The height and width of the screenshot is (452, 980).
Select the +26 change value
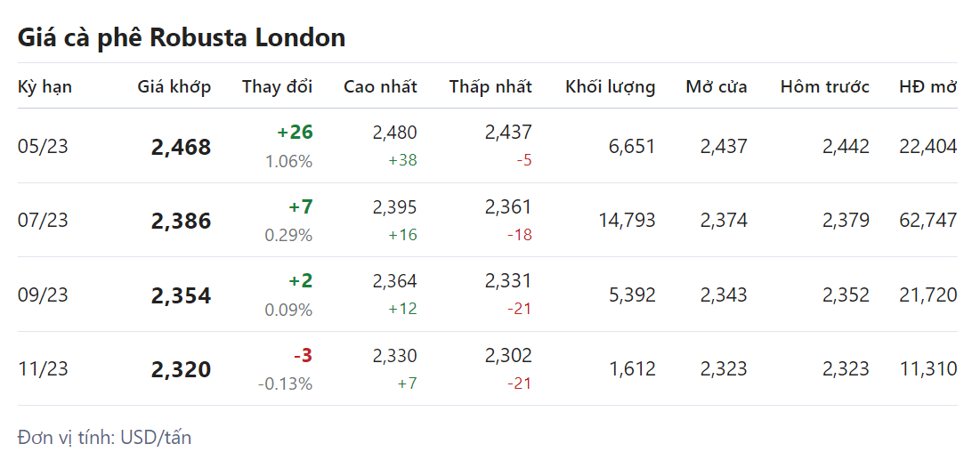[x=295, y=133]
